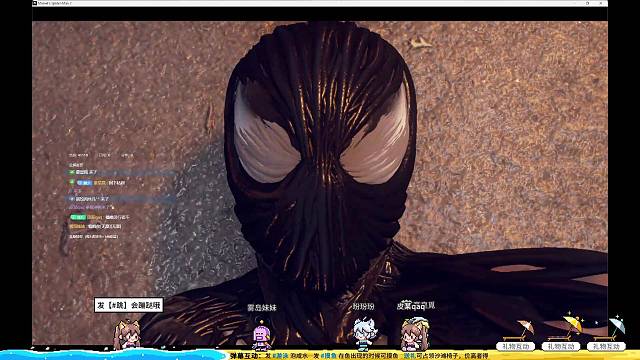Close the Spider-Man game window
The width and height of the screenshot is (640, 360).
click(x=601, y=3)
